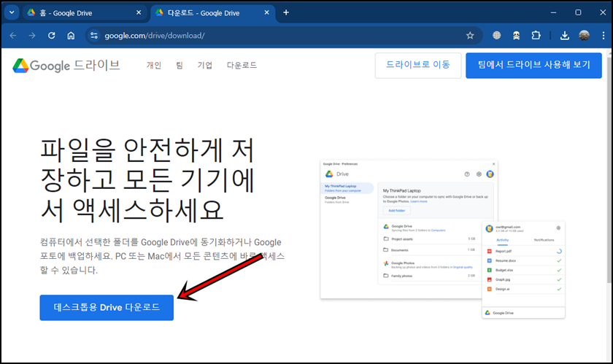Open the Chrome three-dot menu
This screenshot has height=364, width=613.
point(604,36)
